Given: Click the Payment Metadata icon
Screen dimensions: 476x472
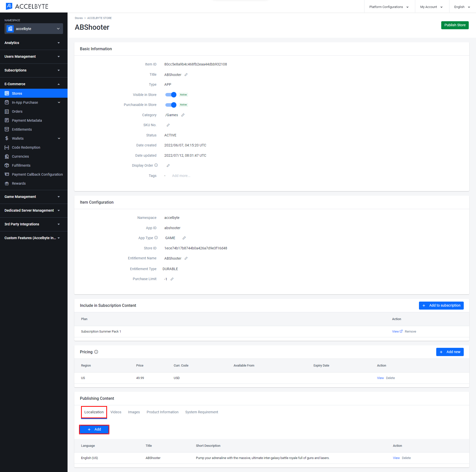Looking at the screenshot, I should pos(7,120).
